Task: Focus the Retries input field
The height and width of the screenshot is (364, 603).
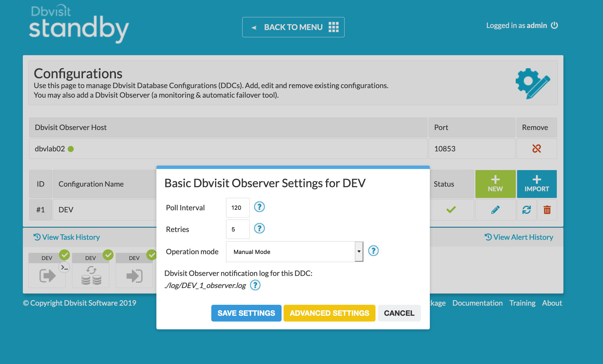Action: coord(238,229)
